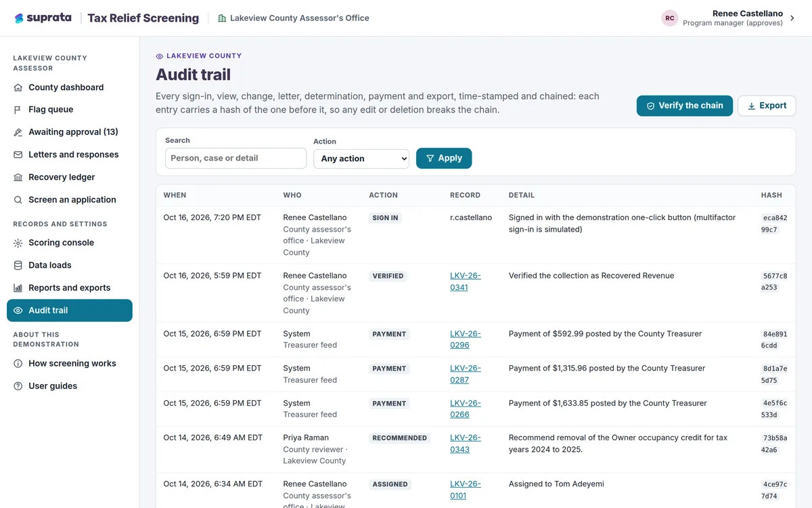Click the Payment of $1,315.96 detail text
812x508 pixels.
tap(607, 368)
